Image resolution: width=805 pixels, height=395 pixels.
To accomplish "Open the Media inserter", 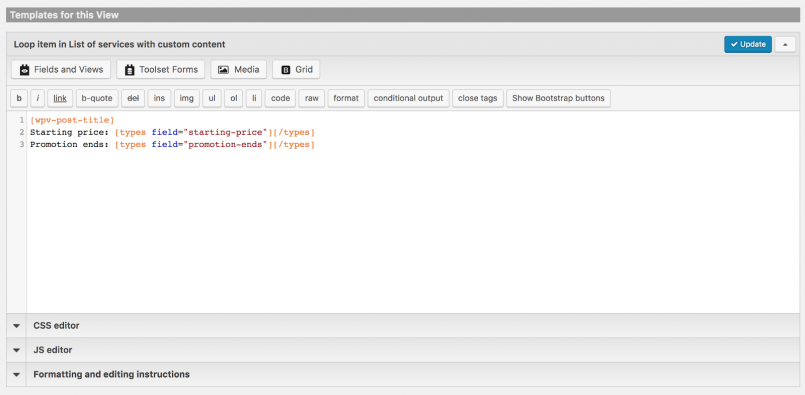I will pos(238,69).
